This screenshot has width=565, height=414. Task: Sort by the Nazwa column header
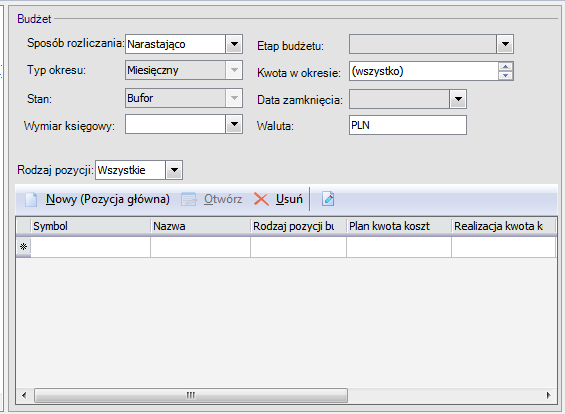[x=200, y=226]
